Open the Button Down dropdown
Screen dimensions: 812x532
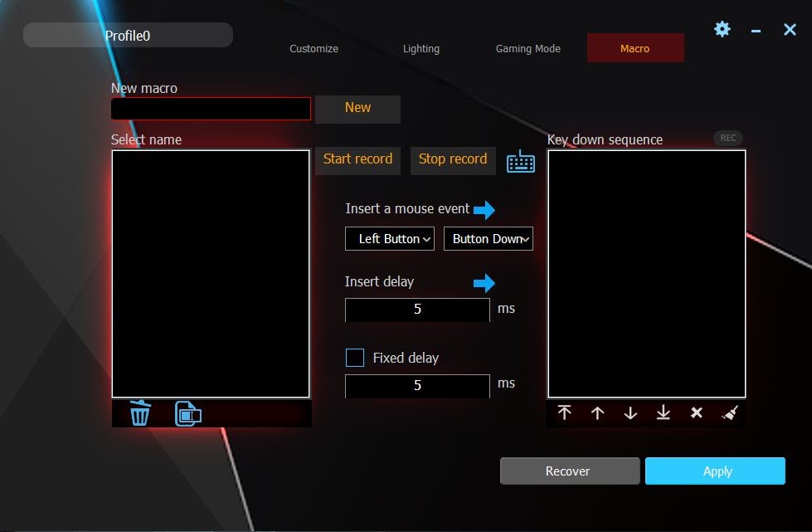pos(489,239)
